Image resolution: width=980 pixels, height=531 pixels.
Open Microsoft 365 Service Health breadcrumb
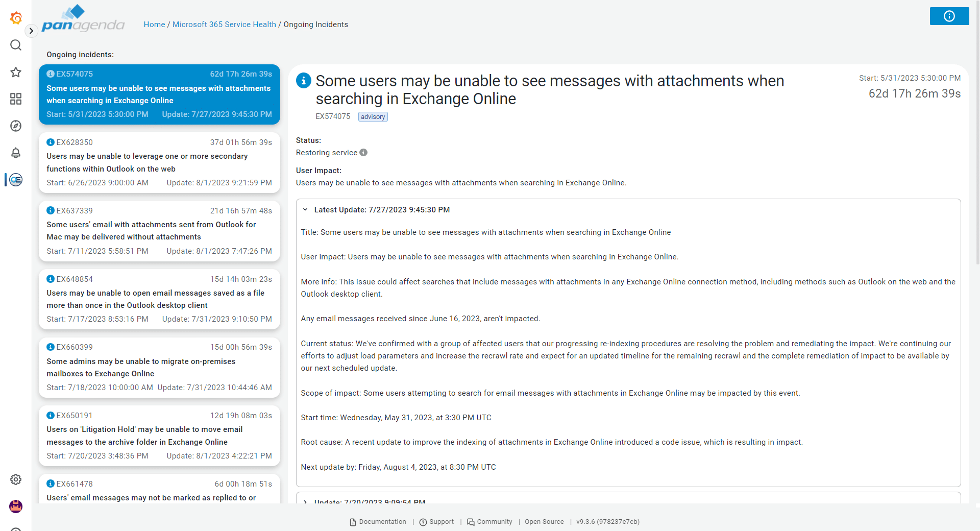point(224,25)
